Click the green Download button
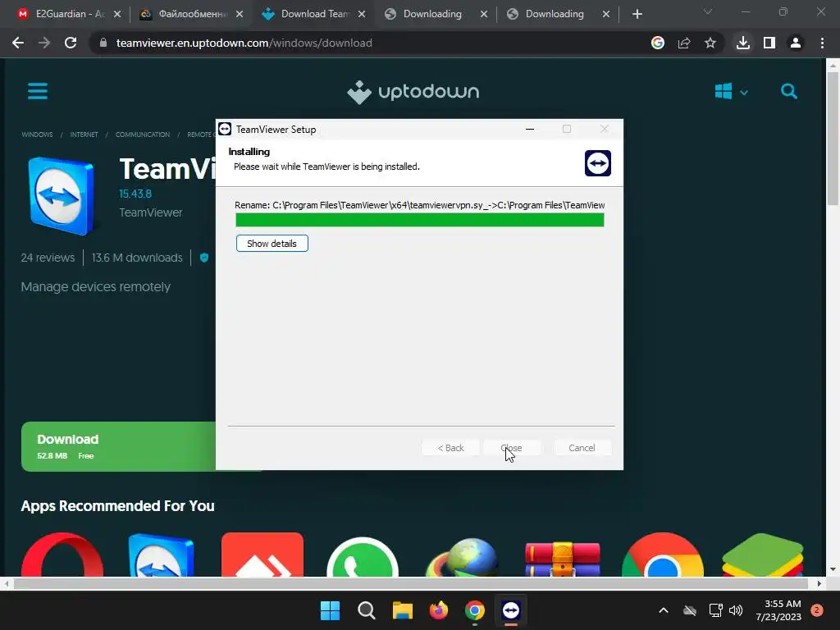Image resolution: width=840 pixels, height=630 pixels. pyautogui.click(x=118, y=447)
